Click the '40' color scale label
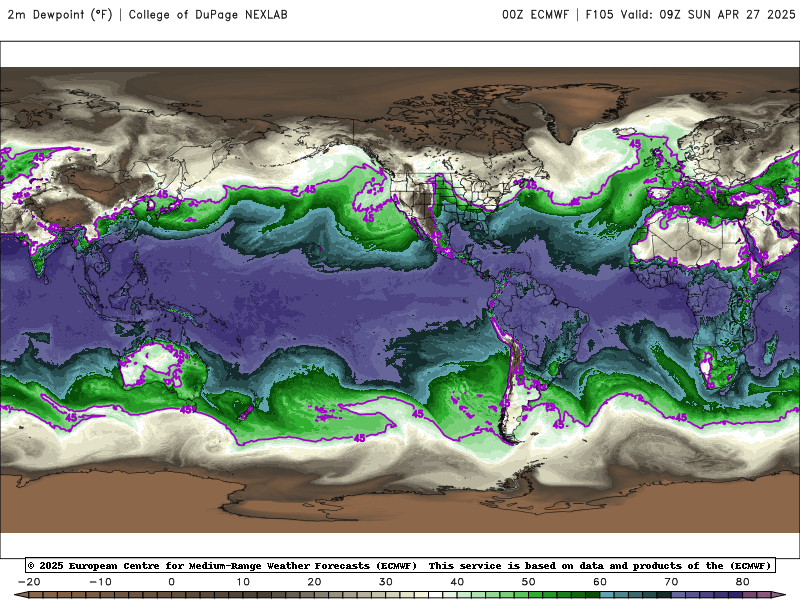 click(x=457, y=582)
